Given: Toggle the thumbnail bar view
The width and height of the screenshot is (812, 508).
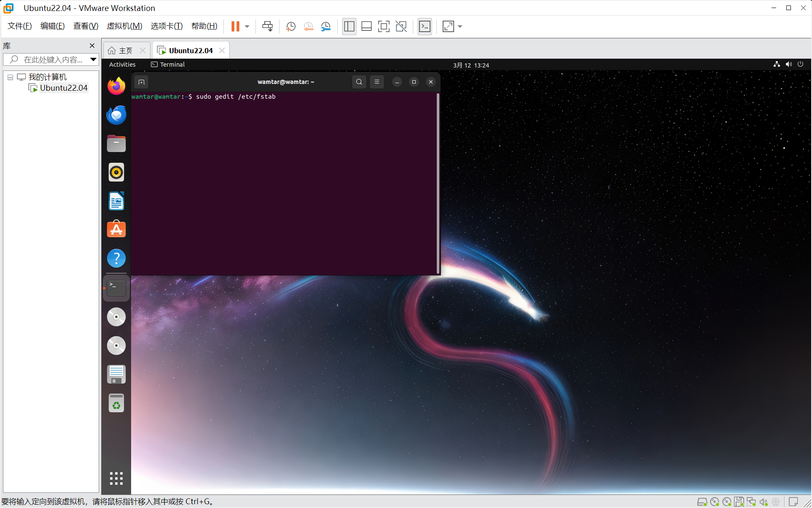Looking at the screenshot, I should click(x=366, y=26).
